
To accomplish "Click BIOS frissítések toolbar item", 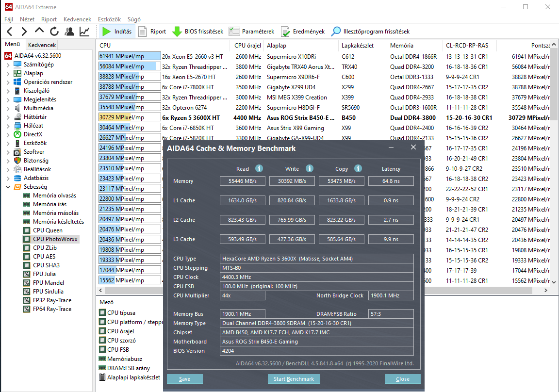I will pos(198,32).
